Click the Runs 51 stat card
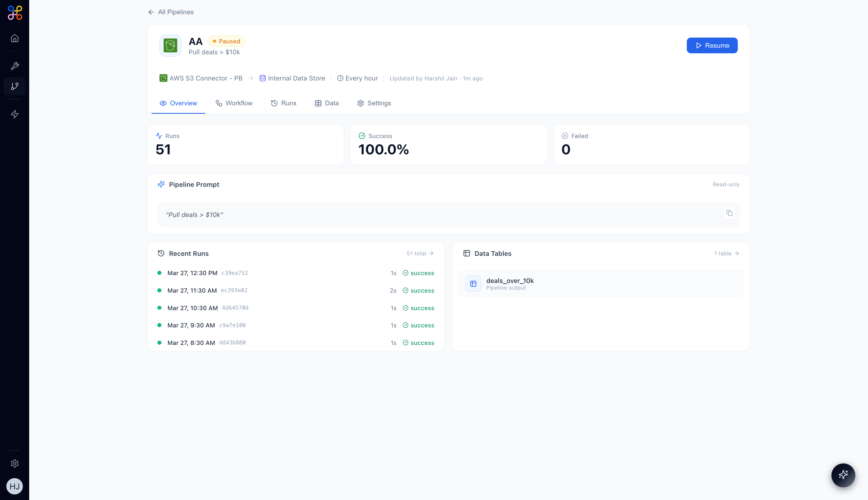868x500 pixels. click(245, 145)
